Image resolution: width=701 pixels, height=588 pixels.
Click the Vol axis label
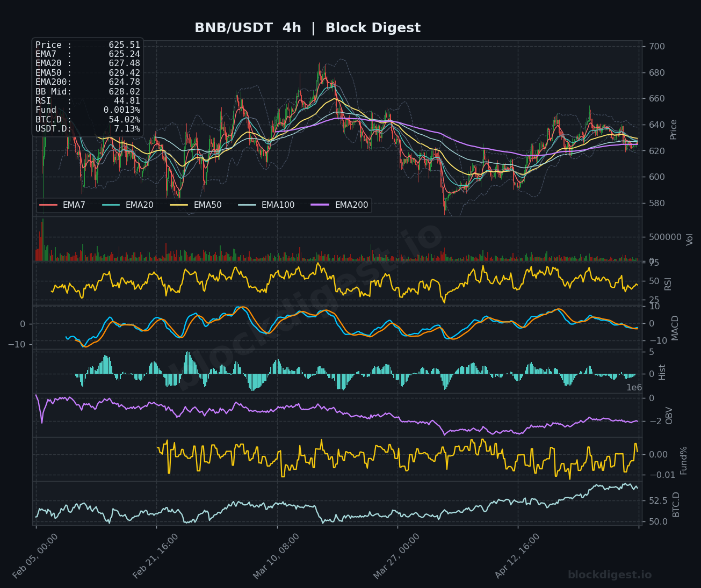[690, 239]
